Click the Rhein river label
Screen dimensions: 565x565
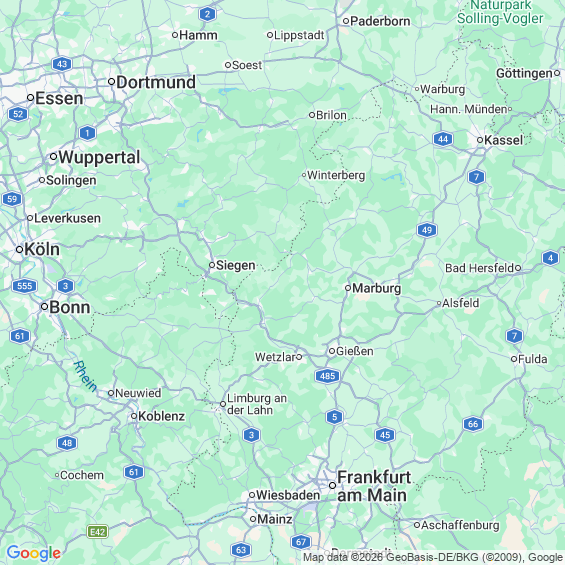[85, 376]
